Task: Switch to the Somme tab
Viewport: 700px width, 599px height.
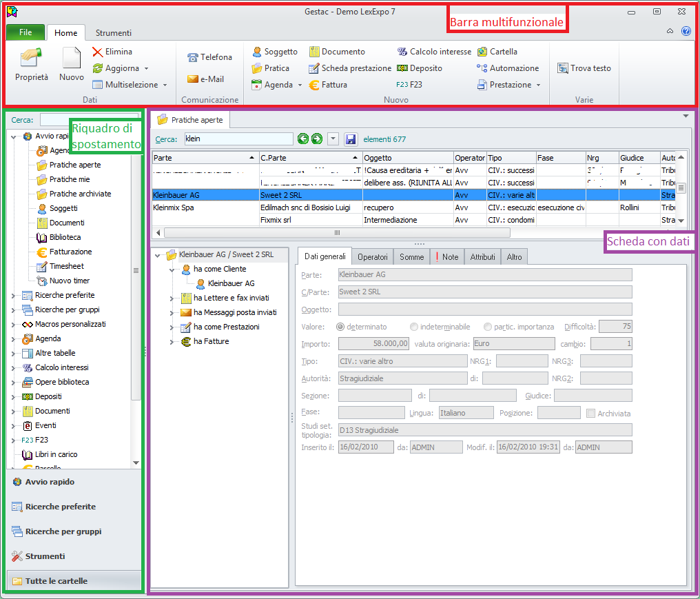Action: pyautogui.click(x=411, y=257)
